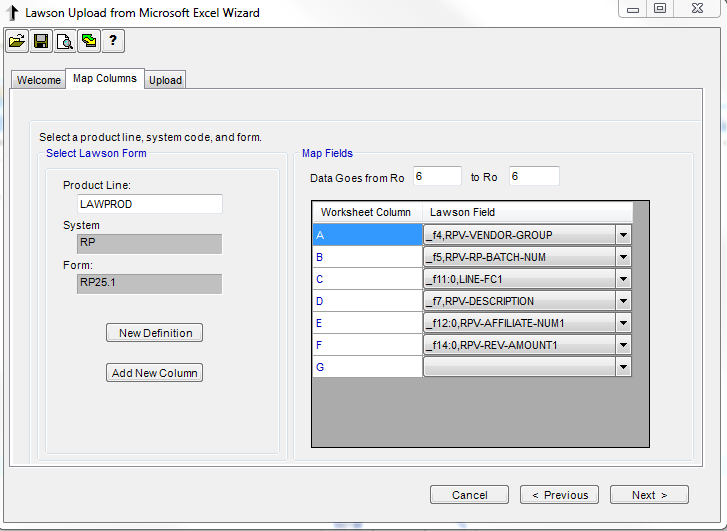This screenshot has width=727, height=531.
Task: Expand the RPV-RP-BATCH-NUM field dropdown
Action: (x=623, y=258)
